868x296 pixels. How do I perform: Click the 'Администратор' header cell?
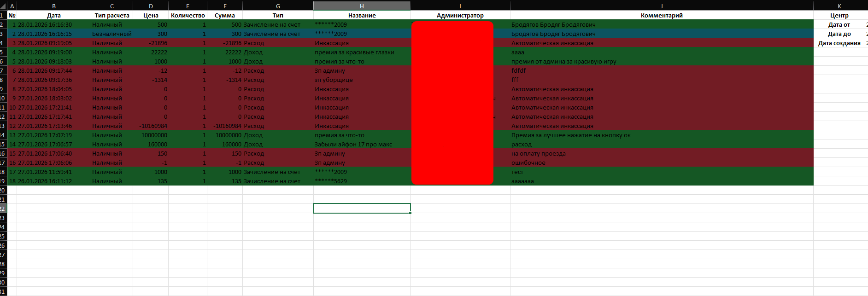pos(460,15)
